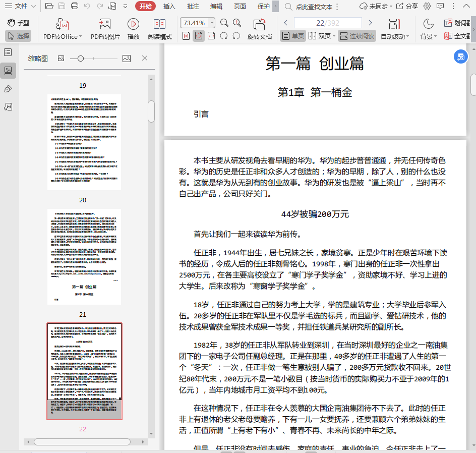Open settings gear icon

point(427,6)
